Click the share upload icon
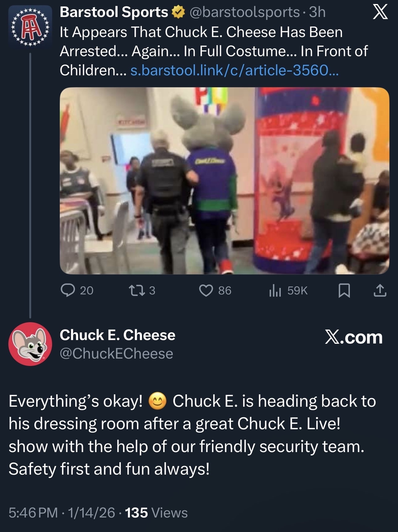Viewport: 398px width, 532px height. click(380, 290)
